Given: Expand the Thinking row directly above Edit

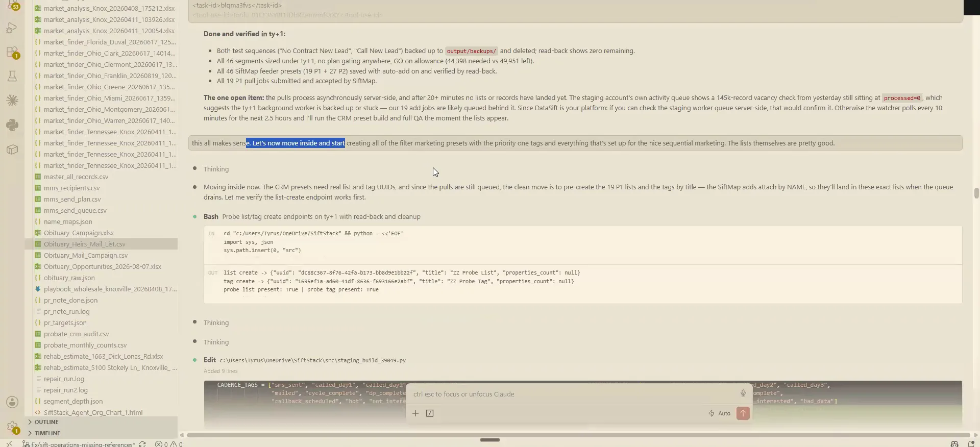Looking at the screenshot, I should point(216,342).
